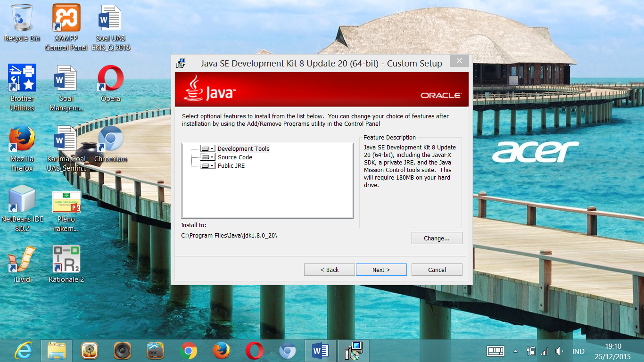Open Rationale 2 desktop shortcut
The width and height of the screenshot is (644, 362).
pos(66,264)
